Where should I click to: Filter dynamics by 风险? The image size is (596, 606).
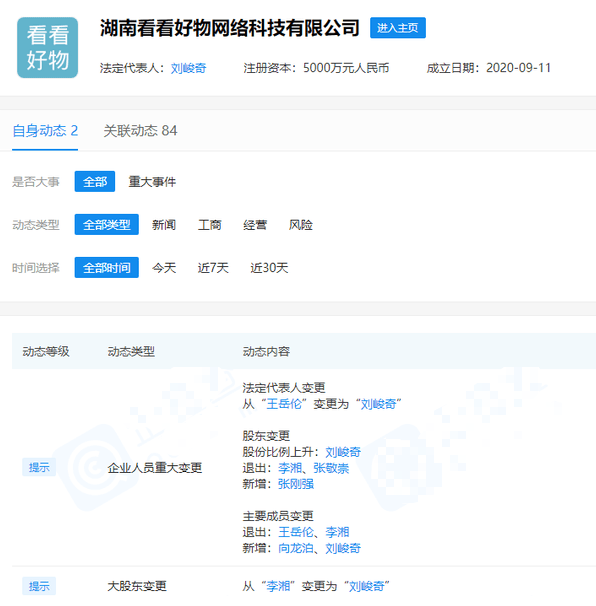pyautogui.click(x=301, y=225)
